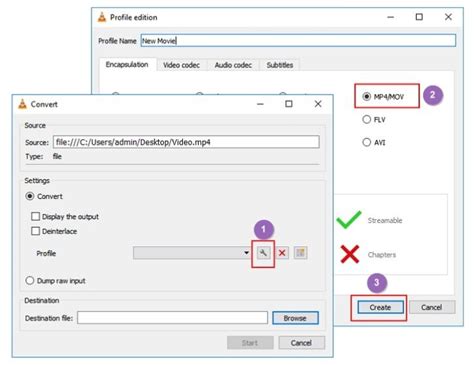Screen dimensions: 474x365
Task: Select the MP4/MOV radio button
Action: [366, 97]
